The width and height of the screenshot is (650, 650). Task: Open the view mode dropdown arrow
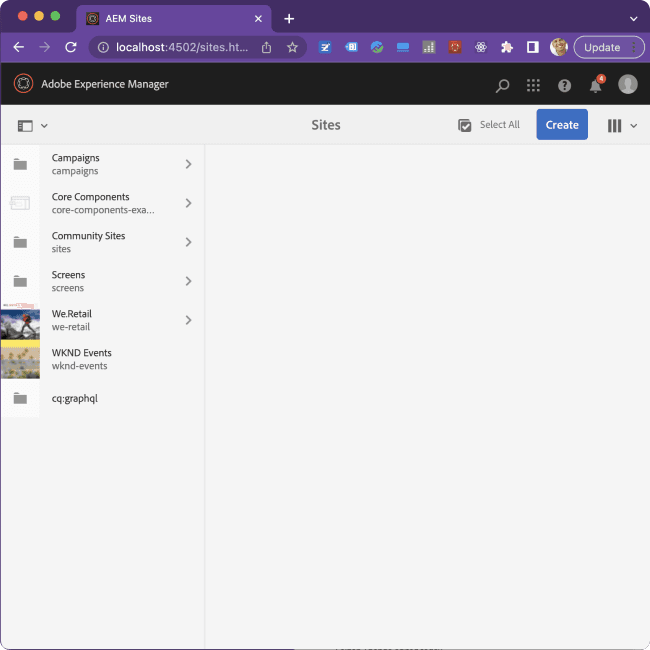pyautogui.click(x=633, y=126)
